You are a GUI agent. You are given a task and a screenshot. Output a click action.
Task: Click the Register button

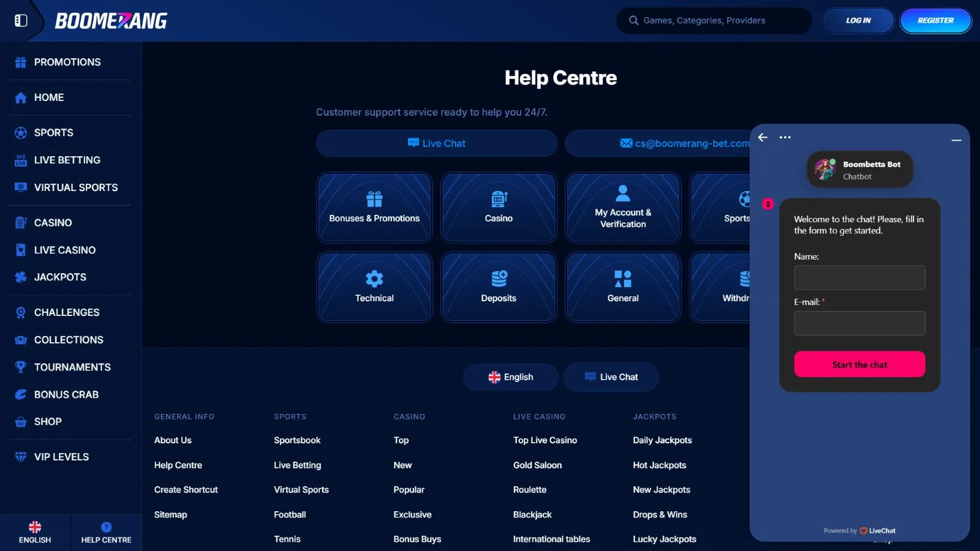coord(935,21)
